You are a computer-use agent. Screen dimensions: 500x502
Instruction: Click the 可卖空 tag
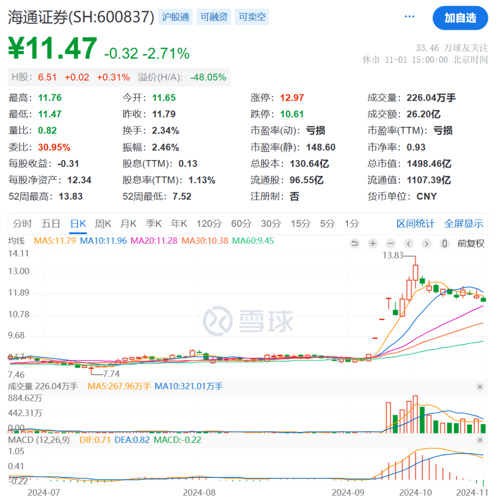point(252,17)
